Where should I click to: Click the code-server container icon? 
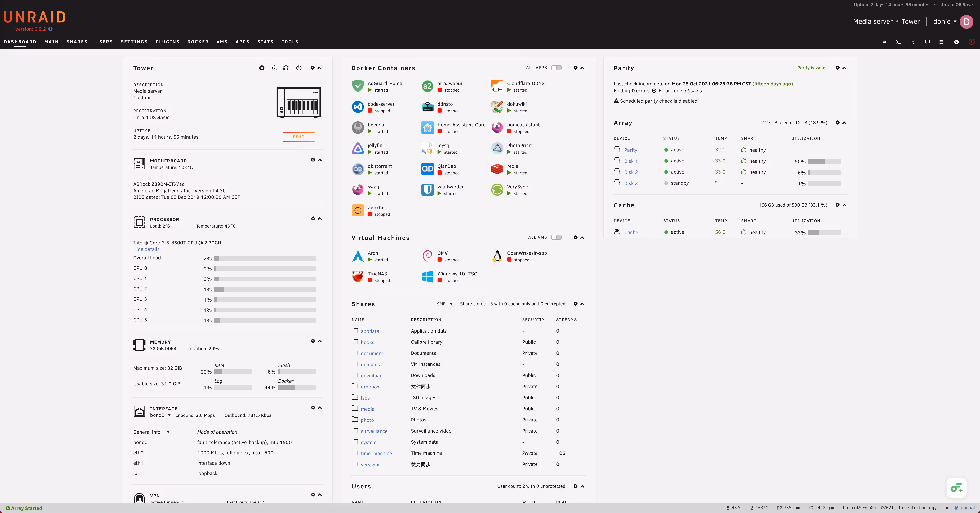(x=358, y=107)
